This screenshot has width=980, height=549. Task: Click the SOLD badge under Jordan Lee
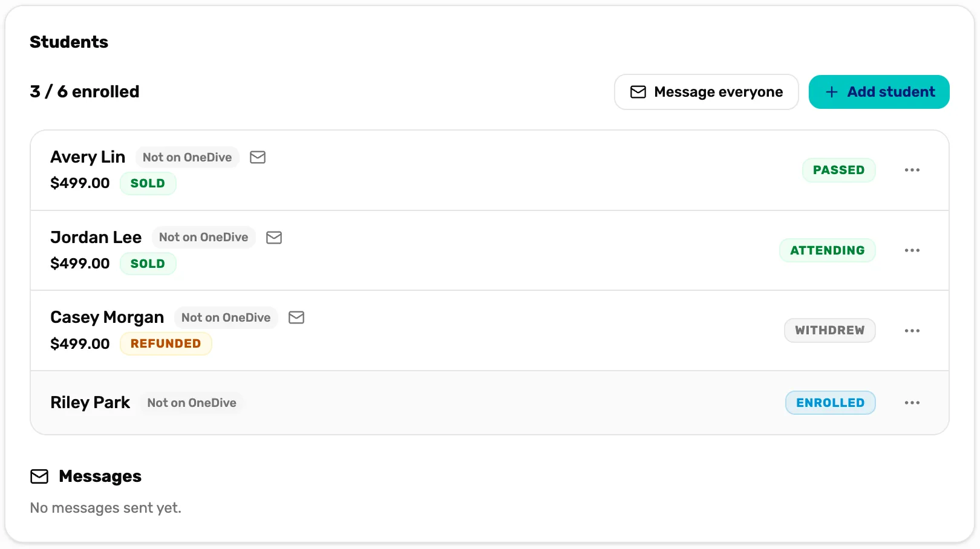click(x=148, y=264)
